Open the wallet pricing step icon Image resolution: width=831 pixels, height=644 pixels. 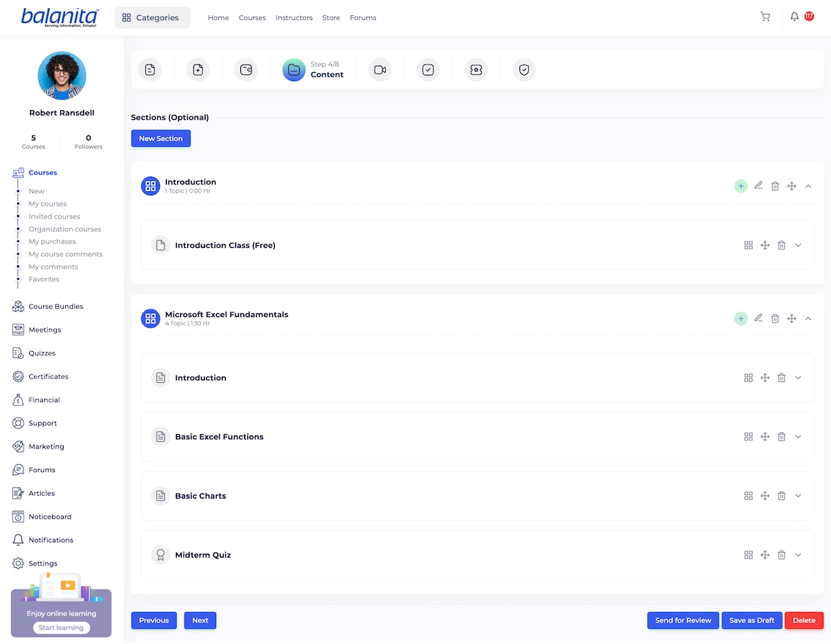(246, 70)
